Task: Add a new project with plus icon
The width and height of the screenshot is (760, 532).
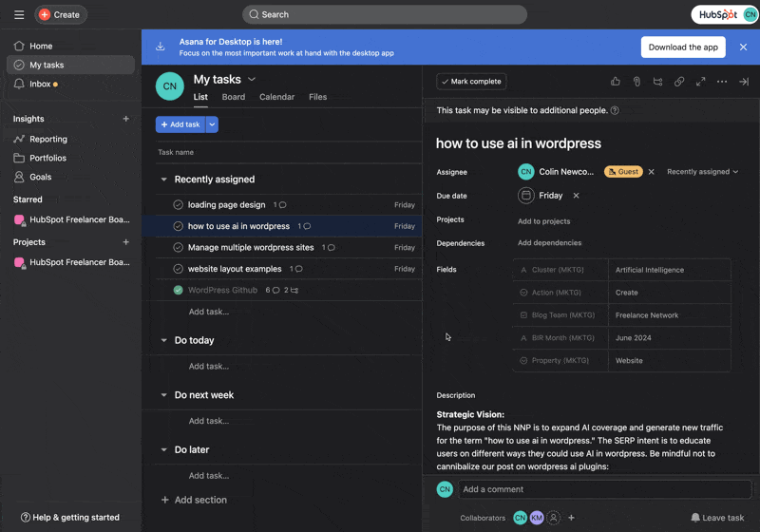Action: (x=126, y=241)
